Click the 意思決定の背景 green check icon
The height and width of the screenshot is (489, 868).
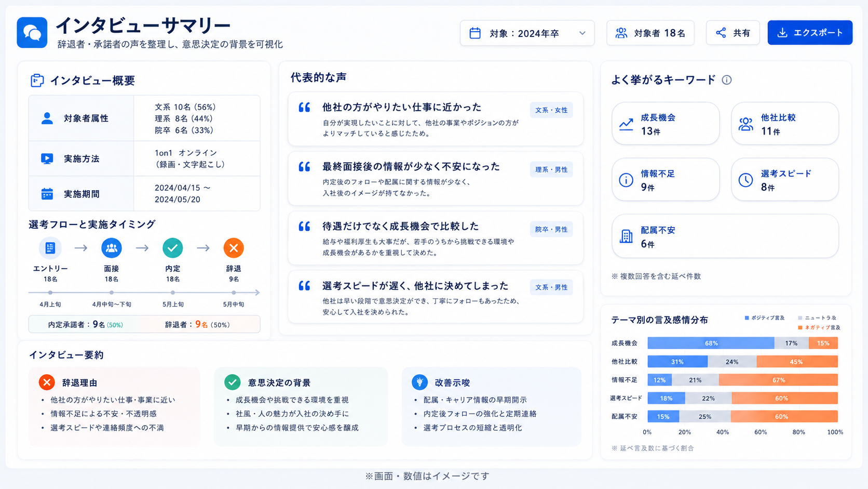(x=232, y=382)
